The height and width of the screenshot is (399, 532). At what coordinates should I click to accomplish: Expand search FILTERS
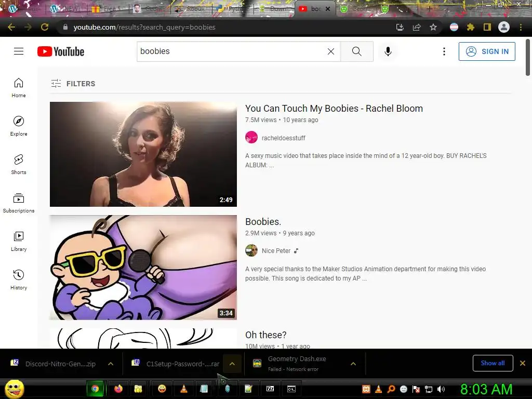pyautogui.click(x=73, y=84)
